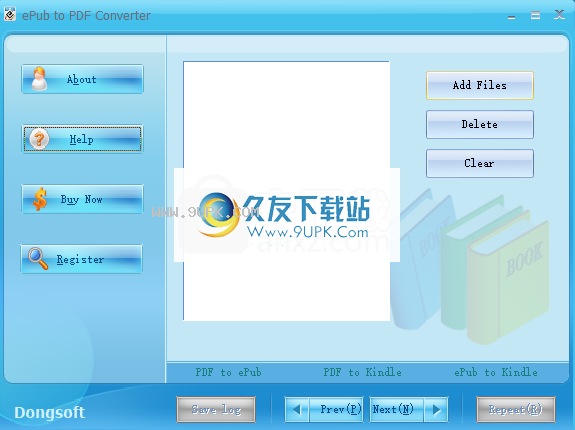The height and width of the screenshot is (430, 575).
Task: Open PDF to Kindle link
Action: pyautogui.click(x=362, y=372)
